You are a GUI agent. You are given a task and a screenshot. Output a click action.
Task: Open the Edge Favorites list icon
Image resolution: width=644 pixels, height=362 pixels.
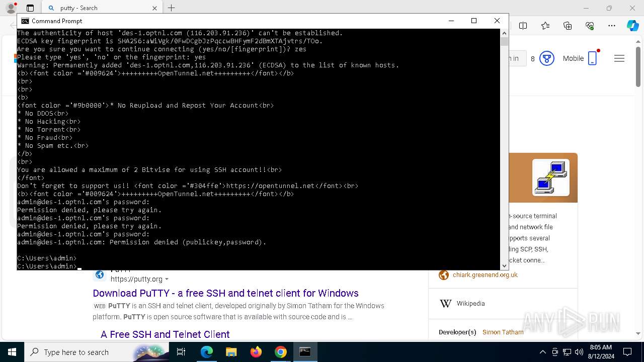545,26
